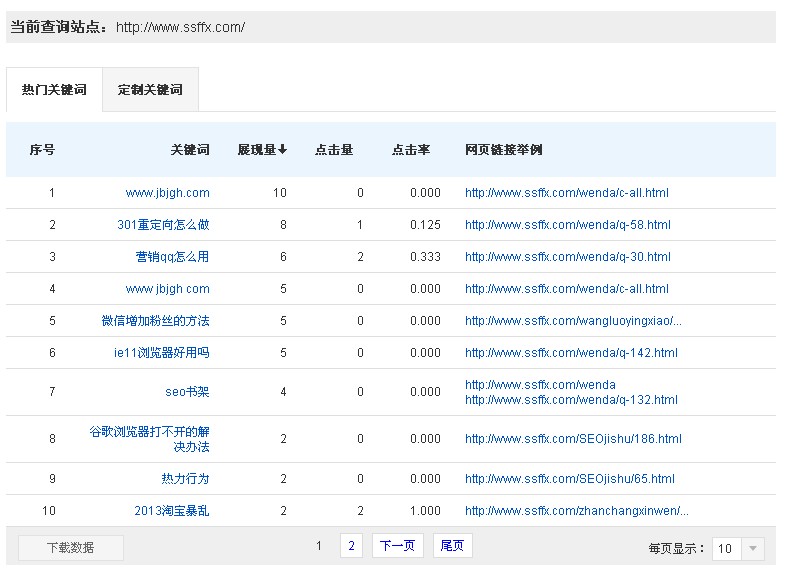Screen dimensions: 797x584
Task: Open the 每页显示 dropdown arrow
Action: pos(753,548)
